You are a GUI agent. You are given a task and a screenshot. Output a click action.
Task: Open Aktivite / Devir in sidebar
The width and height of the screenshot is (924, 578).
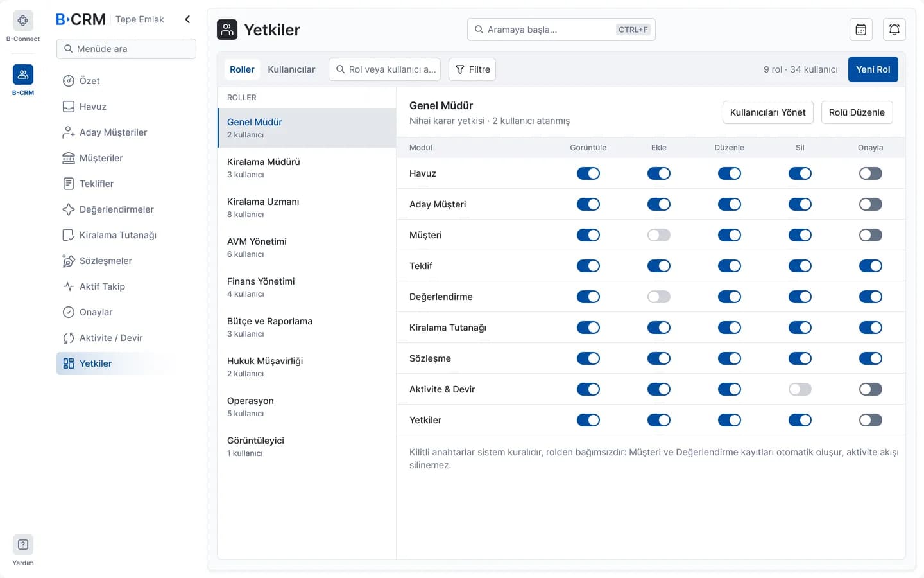(x=126, y=338)
